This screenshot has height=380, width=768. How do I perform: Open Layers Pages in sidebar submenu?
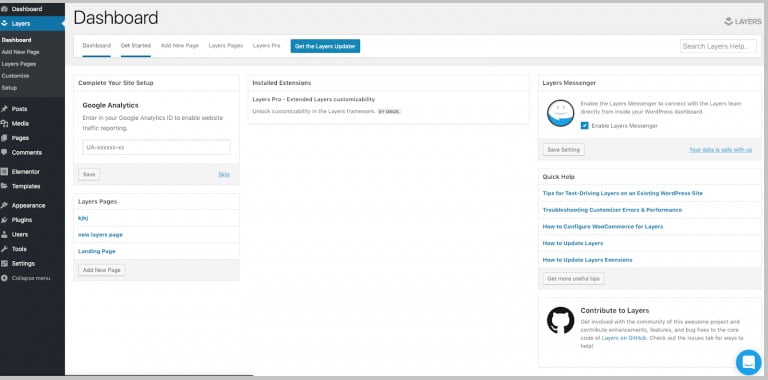(x=19, y=64)
